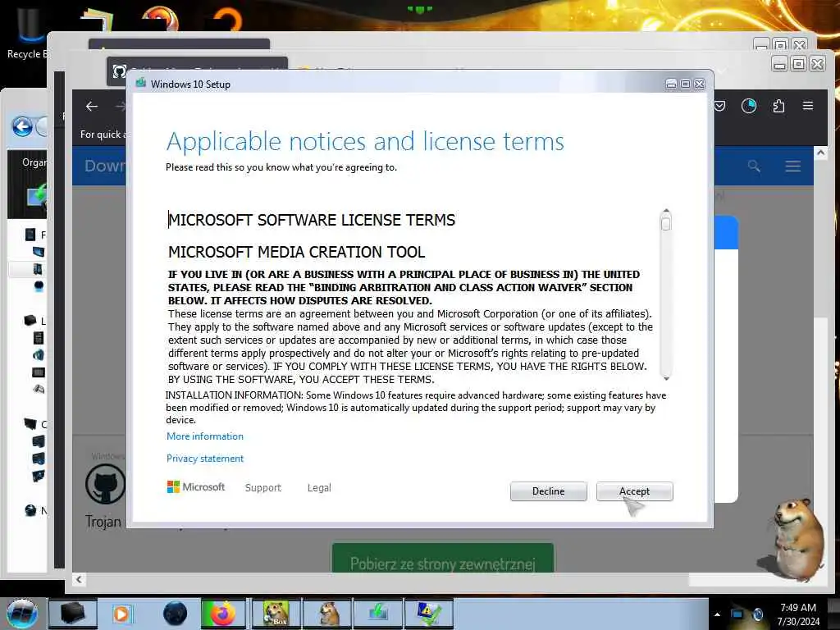Click the license text scroll up arrow
Image resolution: width=840 pixels, height=630 pixels.
(666, 211)
